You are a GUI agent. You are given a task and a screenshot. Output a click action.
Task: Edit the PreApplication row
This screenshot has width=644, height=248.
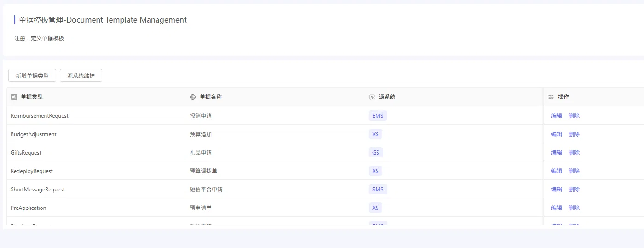[557, 208]
